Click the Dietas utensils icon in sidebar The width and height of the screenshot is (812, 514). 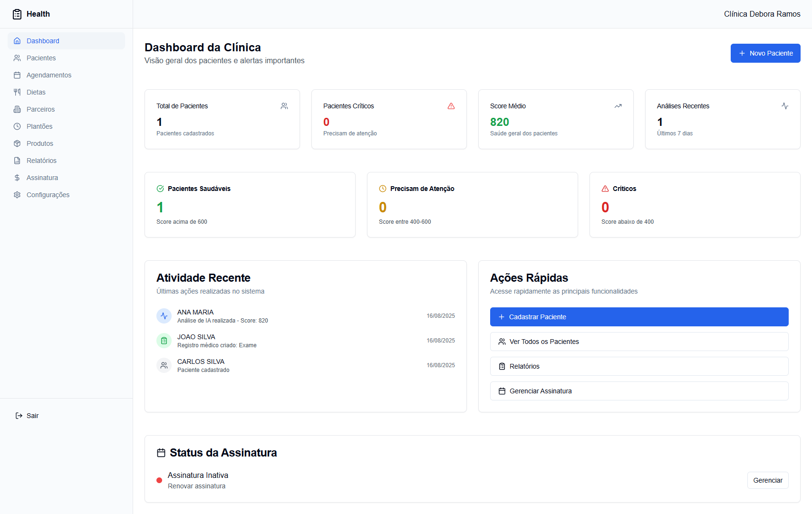point(17,92)
